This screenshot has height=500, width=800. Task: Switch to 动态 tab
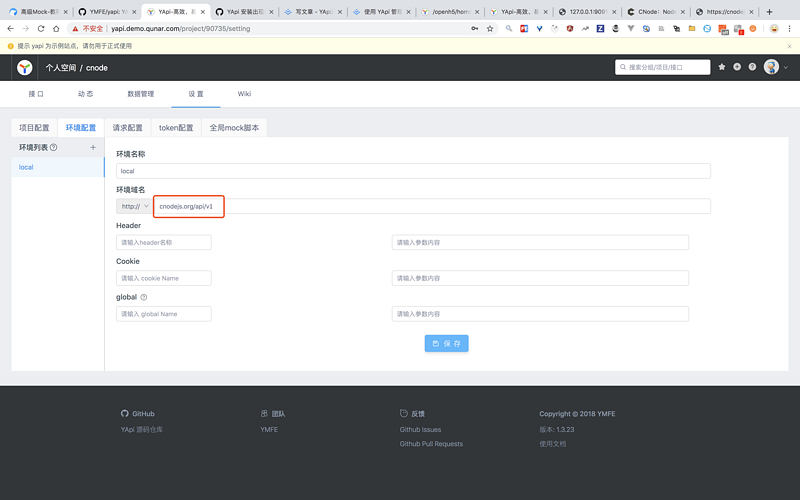click(x=85, y=94)
